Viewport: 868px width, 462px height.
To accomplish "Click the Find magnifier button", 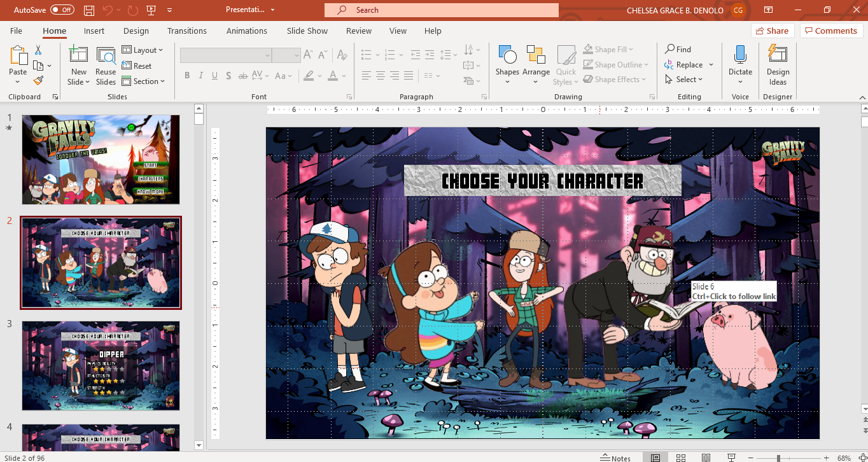I will (x=678, y=49).
